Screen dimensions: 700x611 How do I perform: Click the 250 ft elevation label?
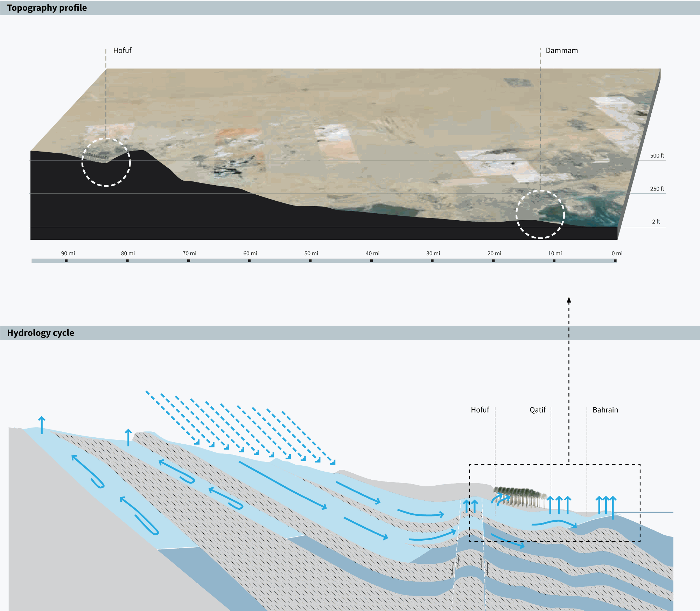point(657,189)
